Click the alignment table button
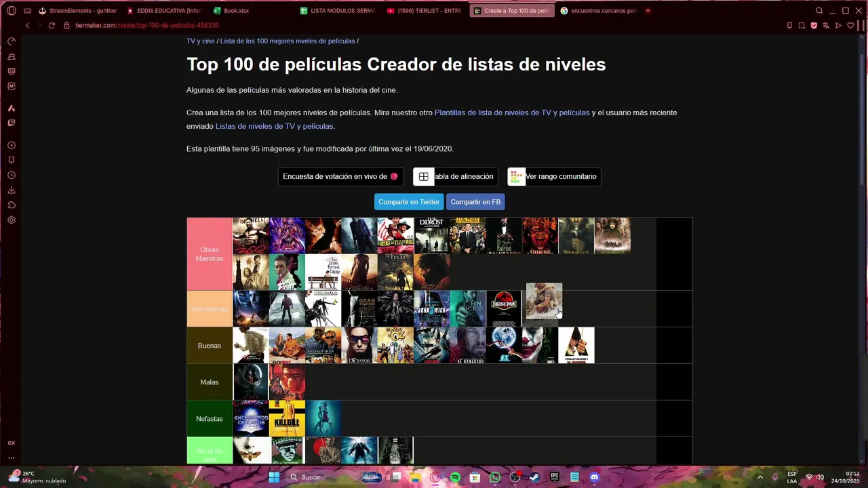The height and width of the screenshot is (488, 868). pyautogui.click(x=455, y=176)
